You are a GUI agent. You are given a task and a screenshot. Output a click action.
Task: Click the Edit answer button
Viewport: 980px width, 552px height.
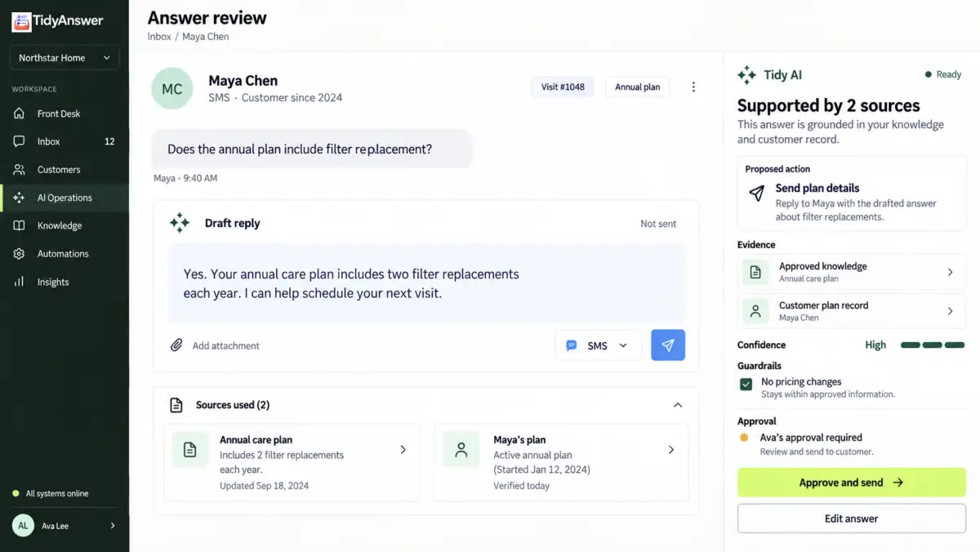point(852,519)
